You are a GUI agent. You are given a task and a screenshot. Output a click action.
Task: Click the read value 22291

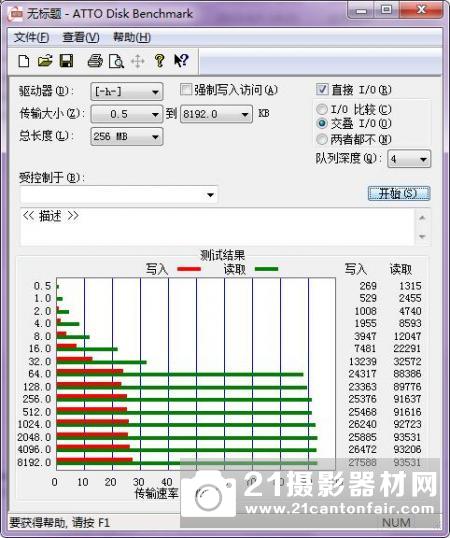coord(407,349)
